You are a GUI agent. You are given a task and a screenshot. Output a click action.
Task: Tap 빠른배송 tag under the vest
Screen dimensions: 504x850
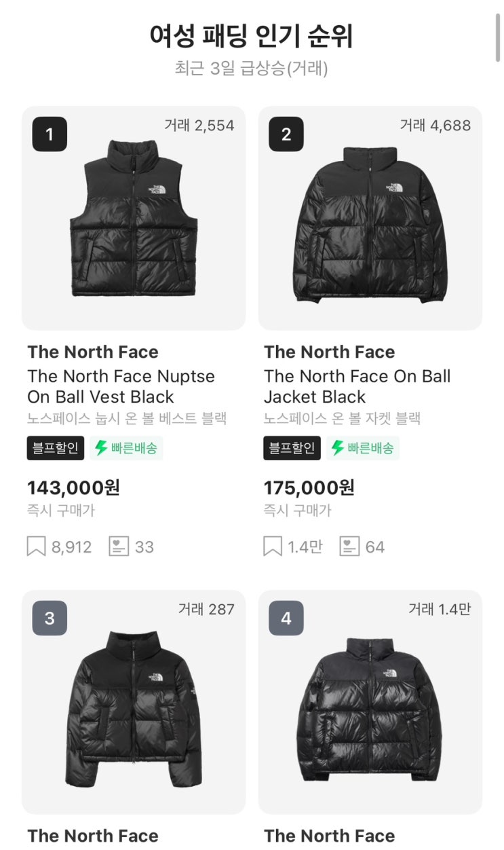pyautogui.click(x=127, y=448)
